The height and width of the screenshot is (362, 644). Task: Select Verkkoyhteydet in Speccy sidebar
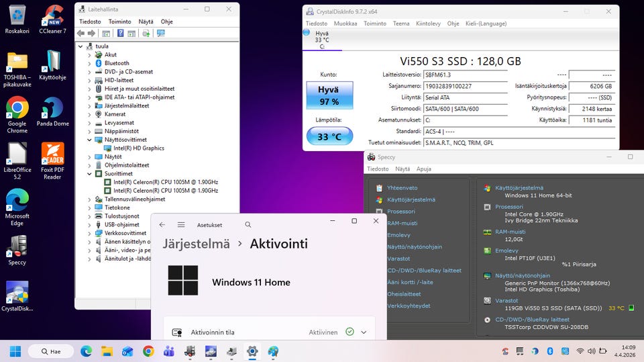(409, 306)
